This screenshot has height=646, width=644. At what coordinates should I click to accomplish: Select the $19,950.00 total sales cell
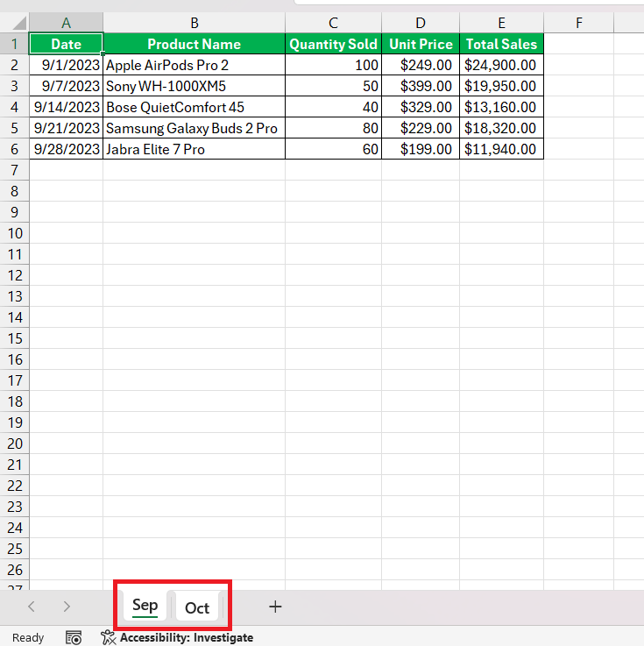click(501, 86)
